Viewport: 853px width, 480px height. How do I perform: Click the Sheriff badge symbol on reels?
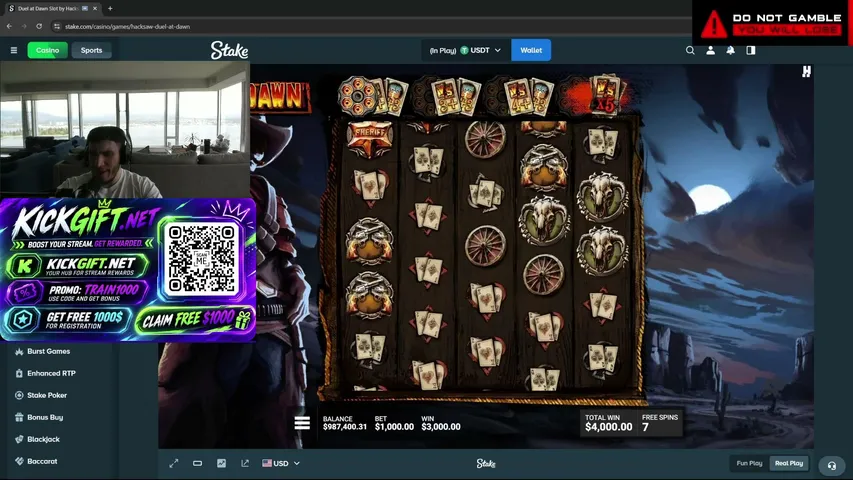[370, 138]
